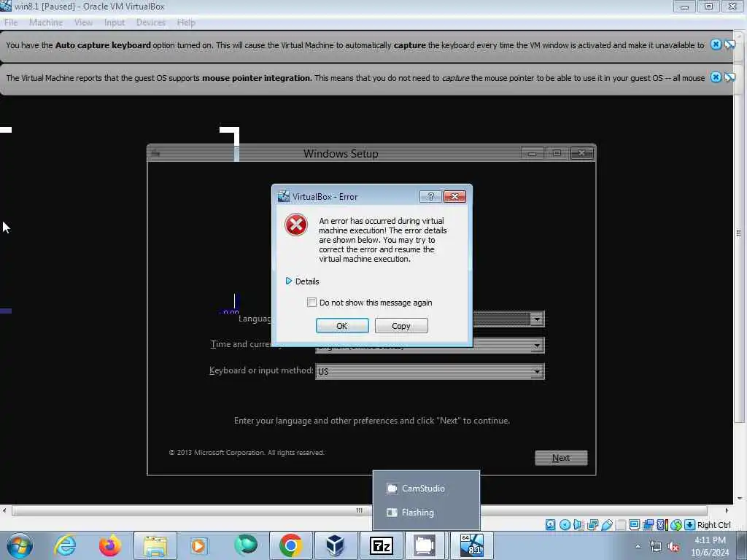Click Next in Windows Setup
The height and width of the screenshot is (560, 747).
click(x=561, y=458)
